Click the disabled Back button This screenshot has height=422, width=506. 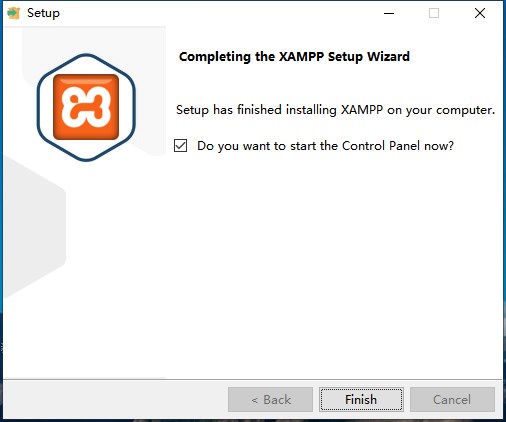(x=270, y=399)
